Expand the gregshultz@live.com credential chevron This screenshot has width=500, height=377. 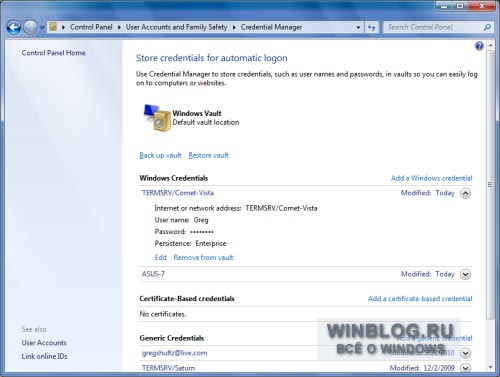465,353
